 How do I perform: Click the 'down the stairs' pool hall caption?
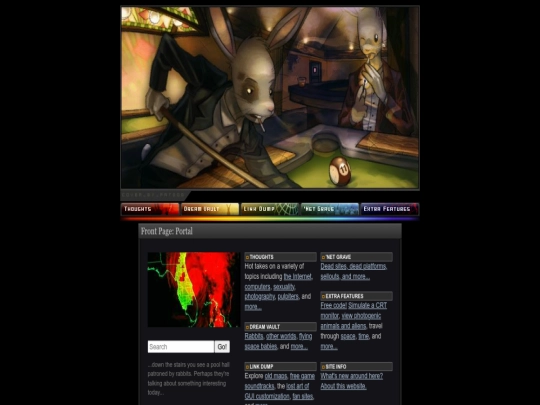click(188, 378)
